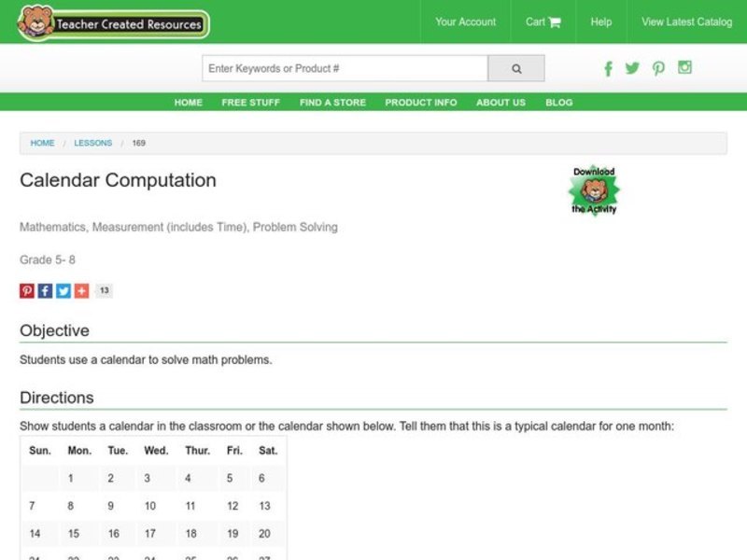Open View Latest Catalog
The image size is (747, 560).
click(x=685, y=21)
